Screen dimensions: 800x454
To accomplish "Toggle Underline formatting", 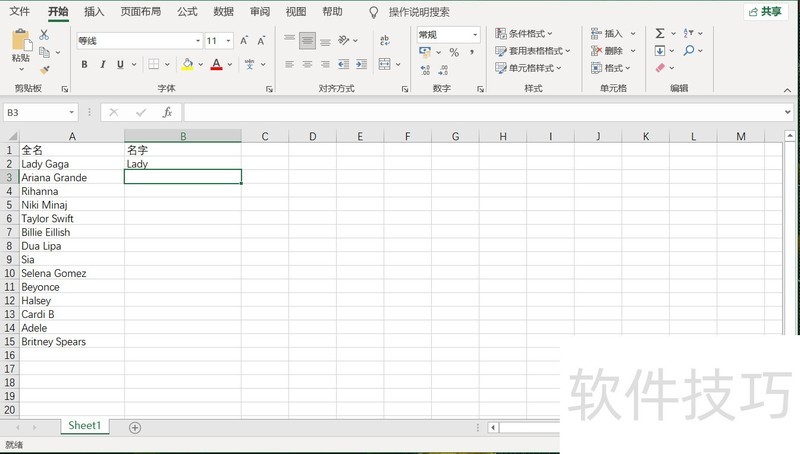I will coord(120,64).
